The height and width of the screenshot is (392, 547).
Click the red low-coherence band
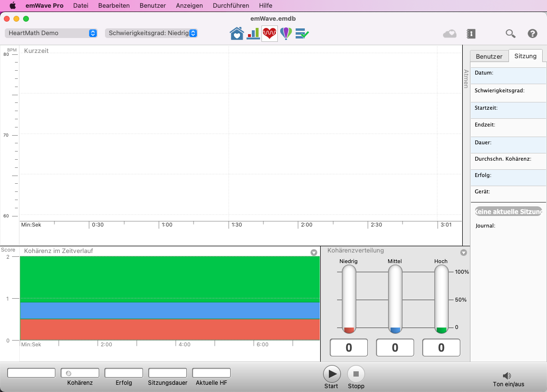(170, 329)
